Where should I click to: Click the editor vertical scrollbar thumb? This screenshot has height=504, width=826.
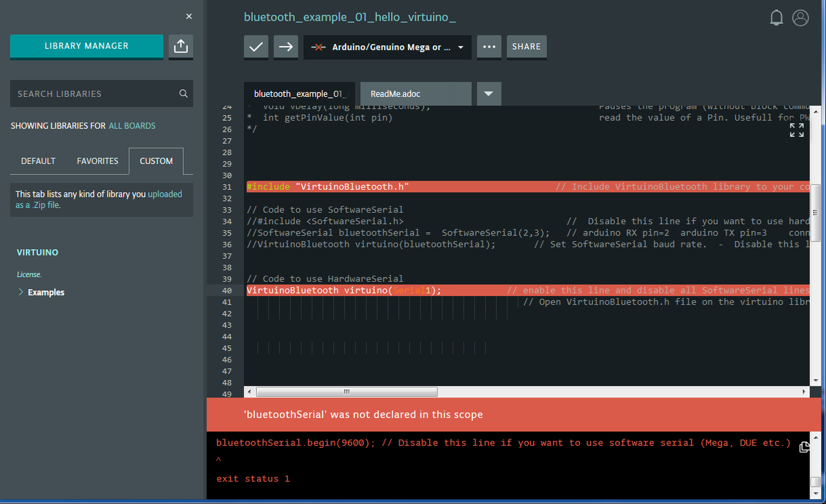pyautogui.click(x=816, y=212)
